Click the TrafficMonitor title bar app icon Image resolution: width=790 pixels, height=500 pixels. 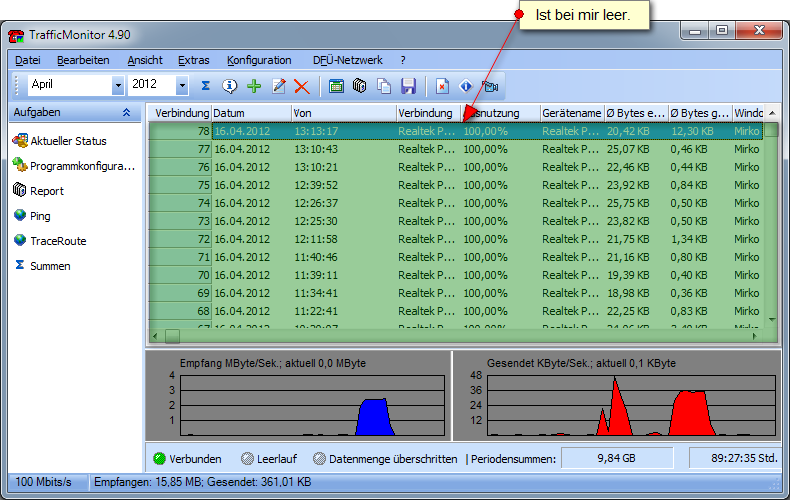(17, 35)
